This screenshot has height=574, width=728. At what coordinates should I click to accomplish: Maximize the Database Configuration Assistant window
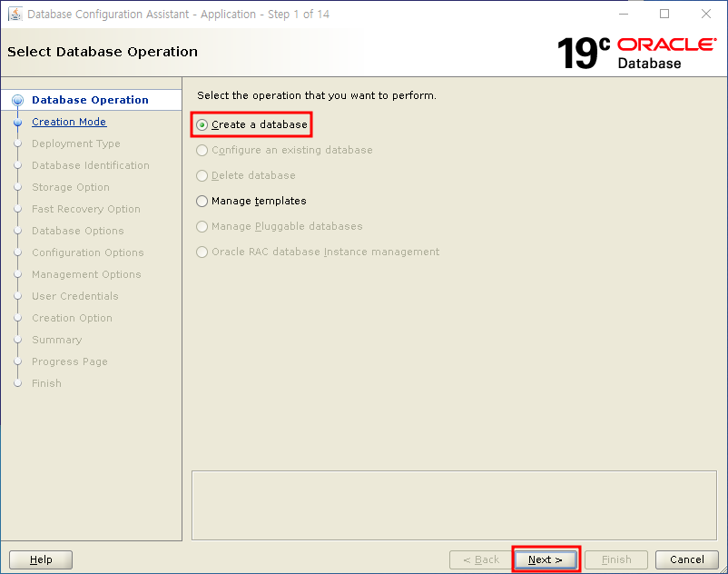click(664, 14)
